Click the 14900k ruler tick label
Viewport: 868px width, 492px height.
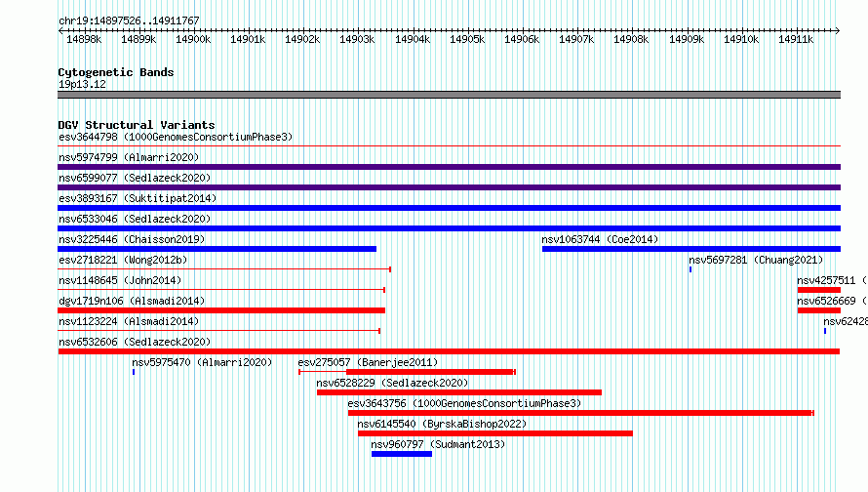click(x=193, y=39)
